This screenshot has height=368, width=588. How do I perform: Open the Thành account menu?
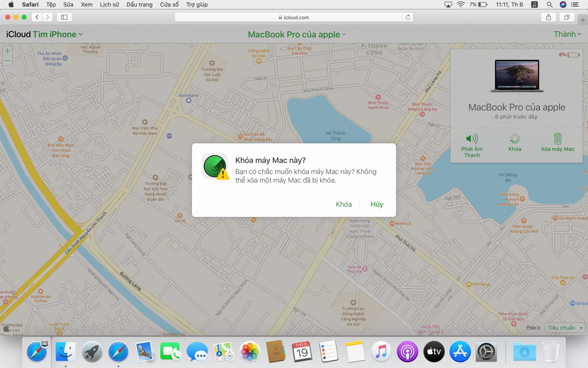[x=567, y=34]
